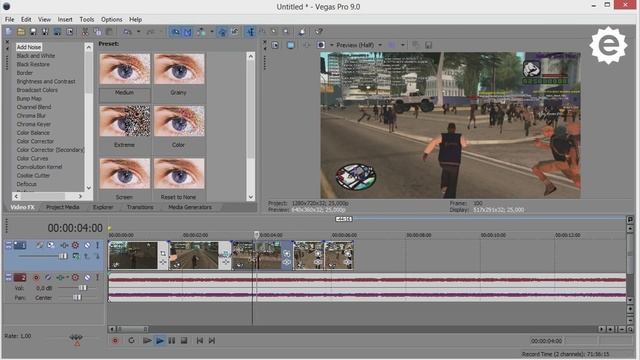Screen dimensions: 640x360
Task: Switch to the Transitions tab
Action: pyautogui.click(x=140, y=207)
